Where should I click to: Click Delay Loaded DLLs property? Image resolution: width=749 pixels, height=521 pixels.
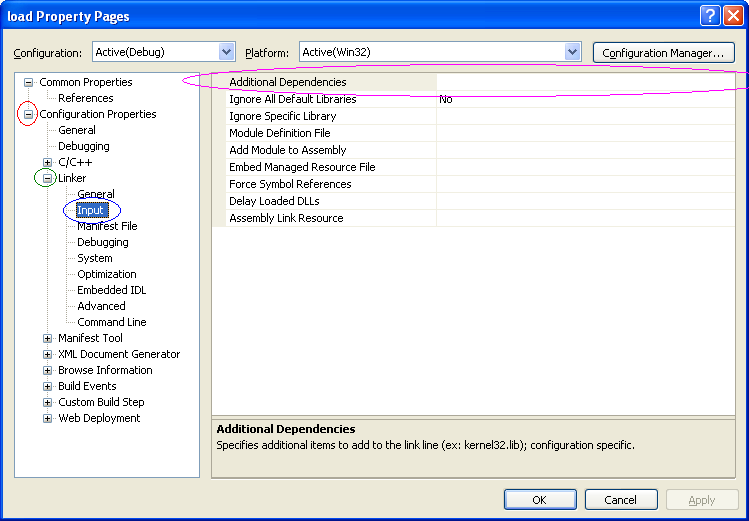pos(274,201)
